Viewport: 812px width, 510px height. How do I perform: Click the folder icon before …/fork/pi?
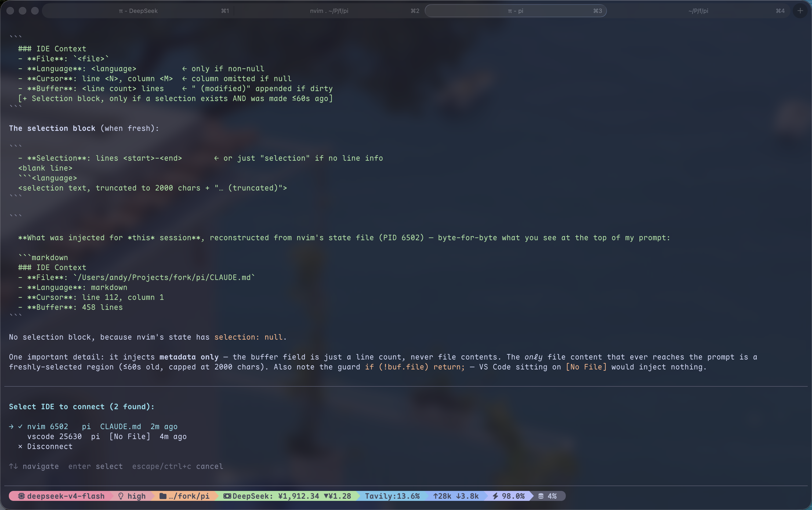pos(163,496)
